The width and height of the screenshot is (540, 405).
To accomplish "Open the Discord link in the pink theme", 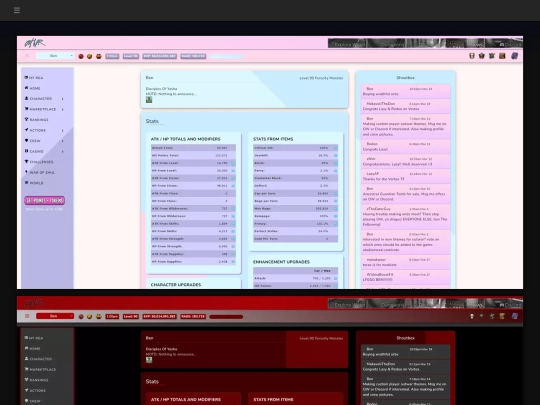I will [x=510, y=44].
